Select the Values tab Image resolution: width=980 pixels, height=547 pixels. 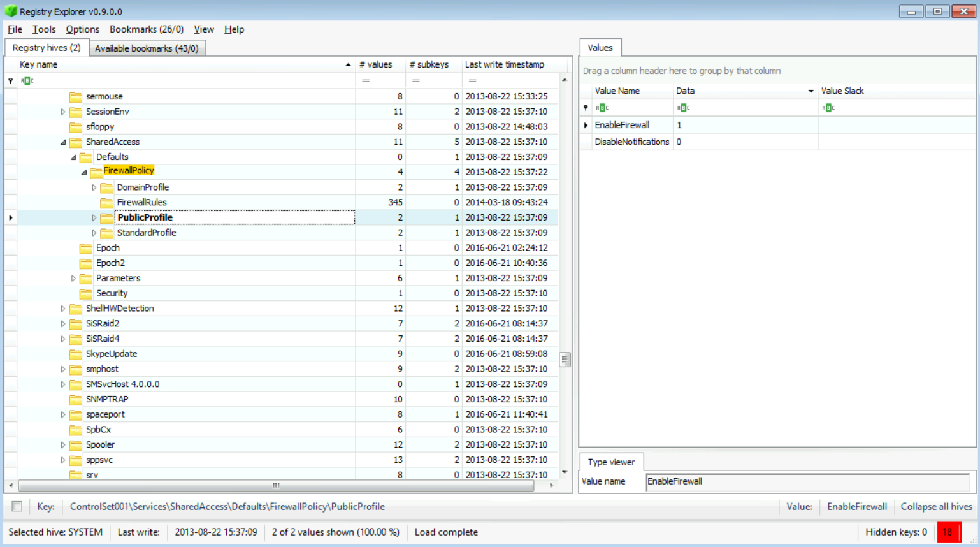[600, 48]
